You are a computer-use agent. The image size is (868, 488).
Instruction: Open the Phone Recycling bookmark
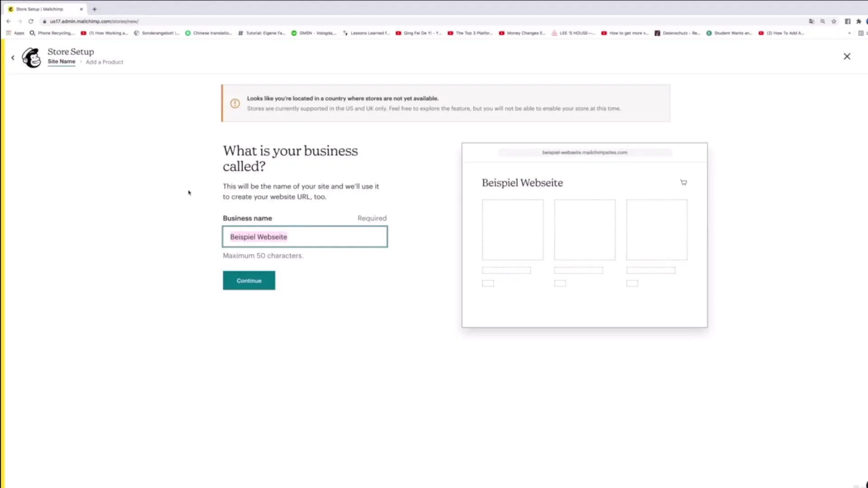point(52,33)
